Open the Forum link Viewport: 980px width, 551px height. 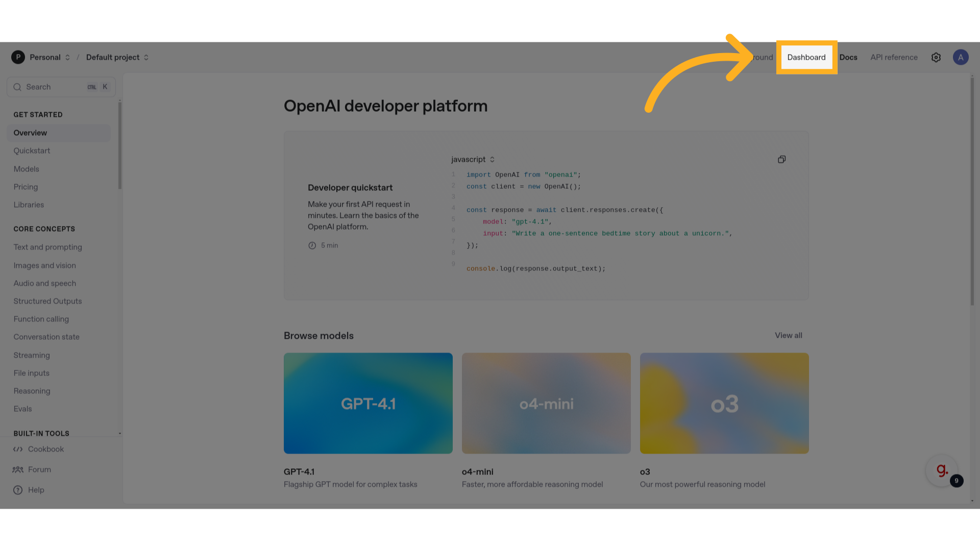click(x=39, y=470)
